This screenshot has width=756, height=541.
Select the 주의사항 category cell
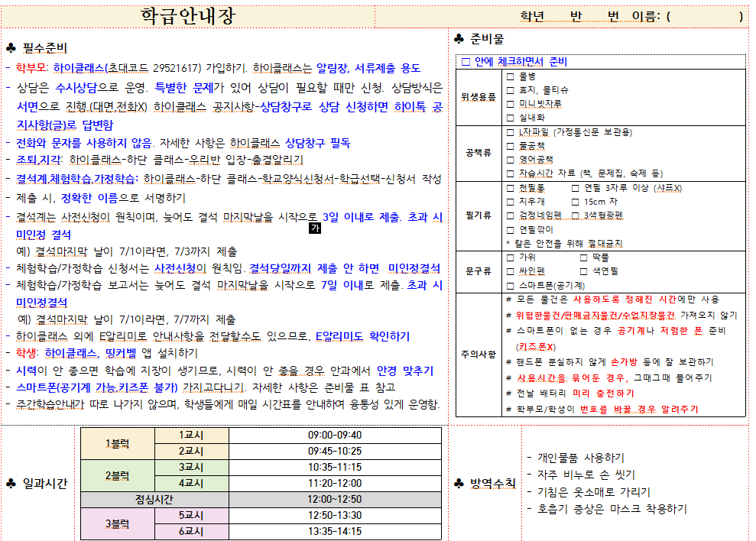(x=479, y=355)
